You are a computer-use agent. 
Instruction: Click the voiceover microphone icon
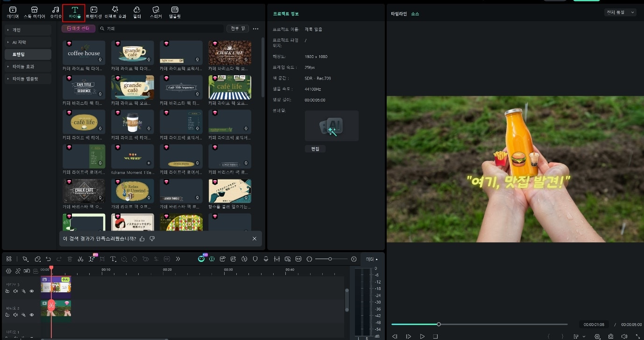tap(266, 259)
